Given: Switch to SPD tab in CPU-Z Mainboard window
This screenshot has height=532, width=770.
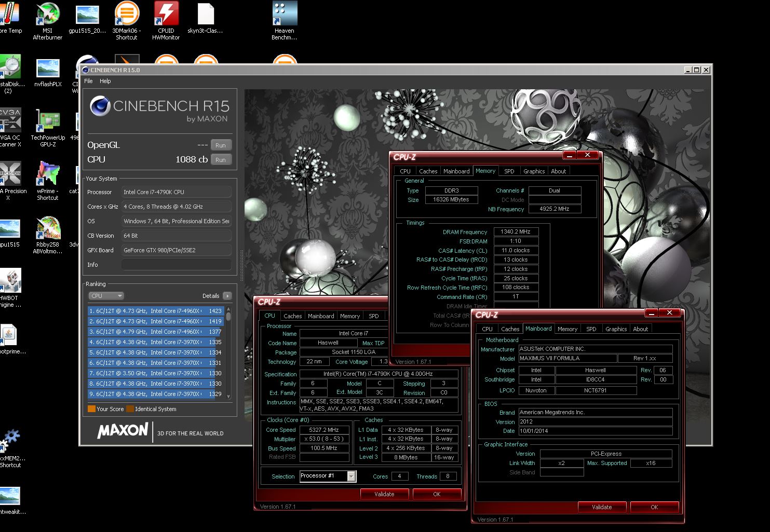Looking at the screenshot, I should click(591, 329).
